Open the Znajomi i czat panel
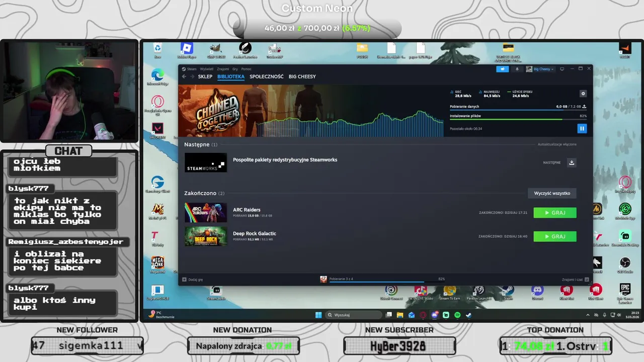 pyautogui.click(x=575, y=280)
